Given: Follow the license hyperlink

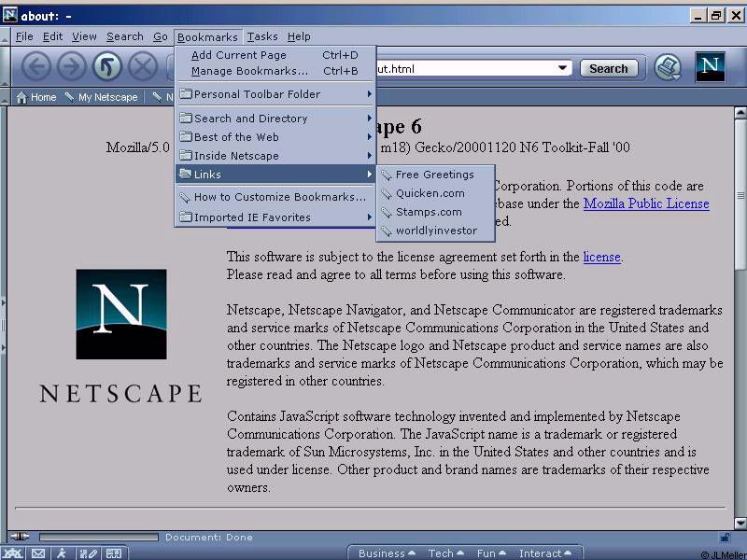Looking at the screenshot, I should pos(601,258).
